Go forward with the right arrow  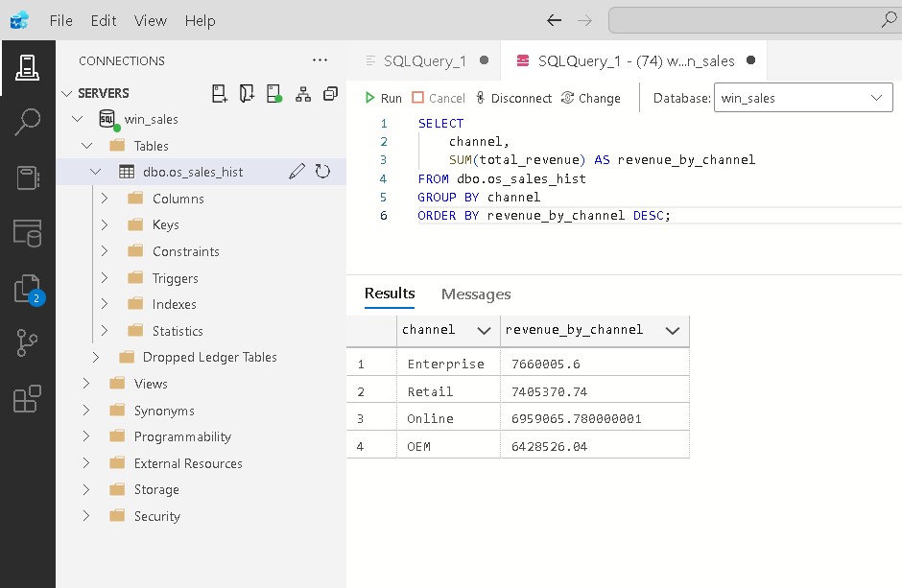click(x=584, y=21)
